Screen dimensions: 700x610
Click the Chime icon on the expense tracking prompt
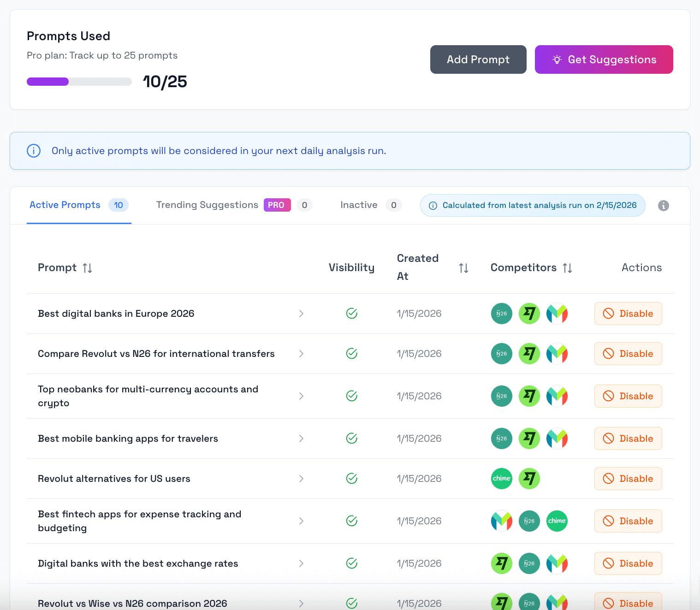(557, 521)
